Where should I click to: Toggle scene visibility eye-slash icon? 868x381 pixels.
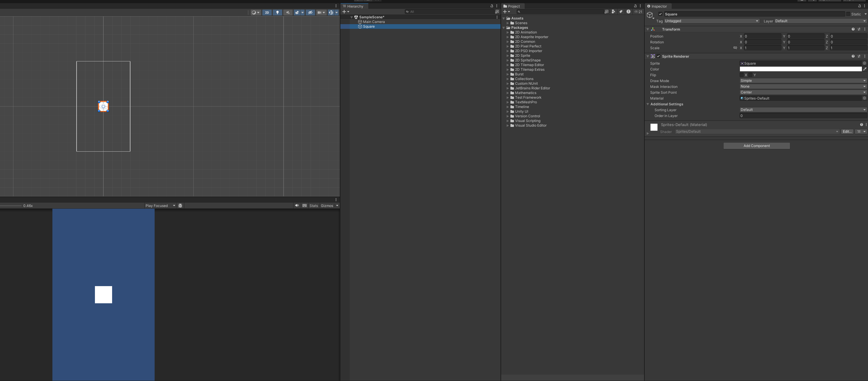tap(310, 13)
